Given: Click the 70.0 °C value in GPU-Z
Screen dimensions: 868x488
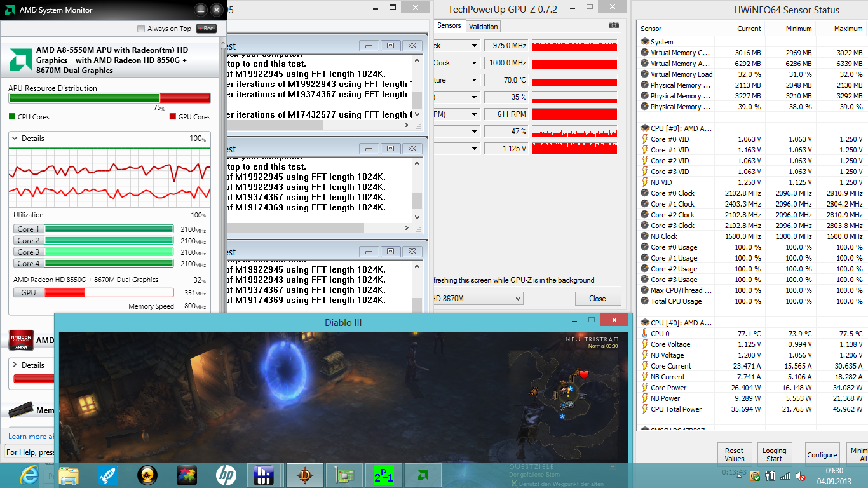Looking at the screenshot, I should coord(506,80).
